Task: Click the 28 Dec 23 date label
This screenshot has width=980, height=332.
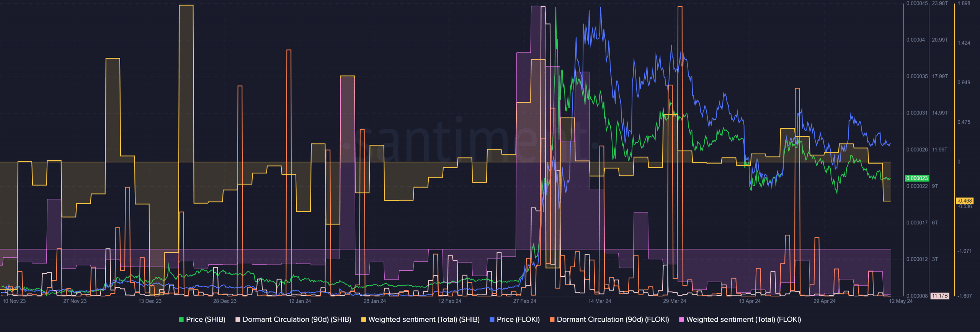Action: pyautogui.click(x=225, y=301)
